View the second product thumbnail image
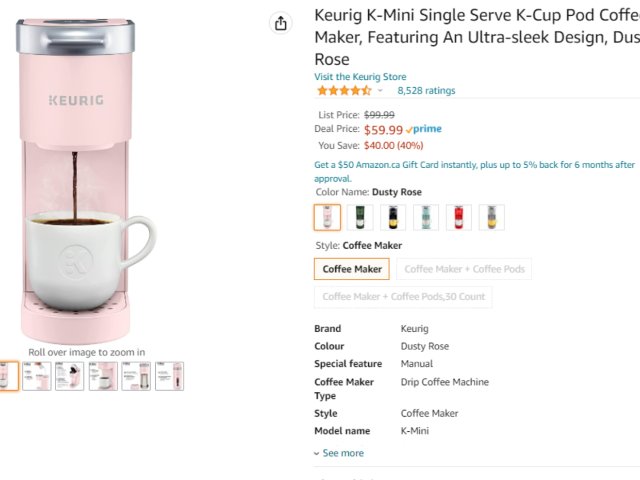This screenshot has height=480, width=640. [x=37, y=376]
